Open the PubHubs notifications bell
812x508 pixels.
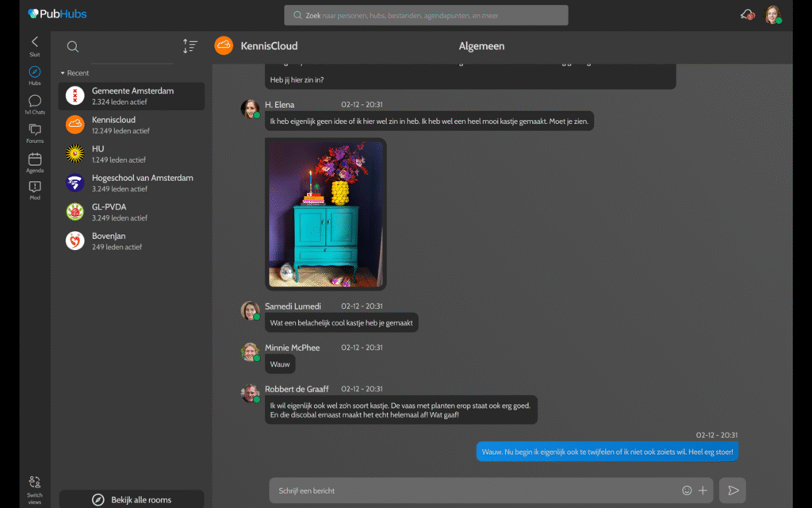click(x=745, y=13)
